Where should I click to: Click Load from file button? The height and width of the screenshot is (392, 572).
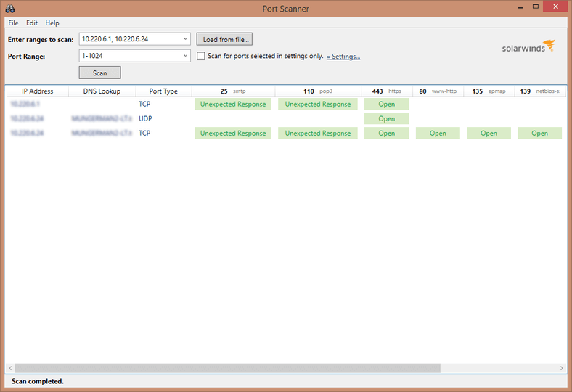coord(224,39)
